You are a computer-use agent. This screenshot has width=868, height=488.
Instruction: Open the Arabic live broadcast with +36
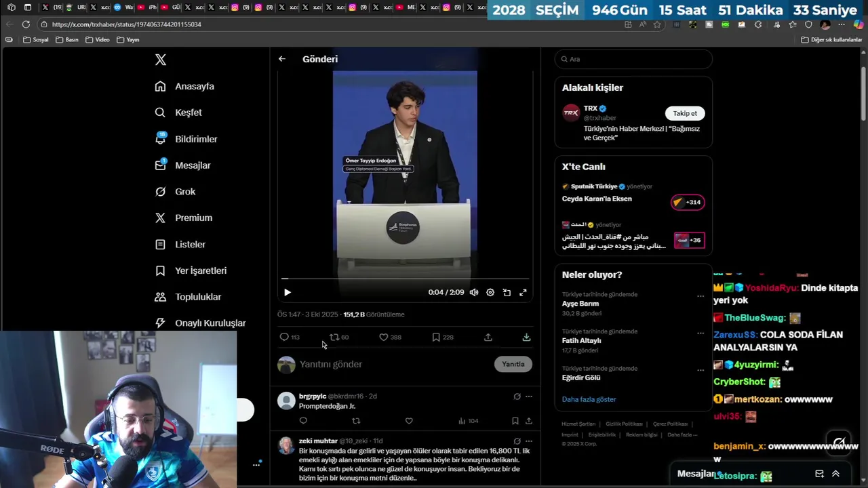coord(633,236)
